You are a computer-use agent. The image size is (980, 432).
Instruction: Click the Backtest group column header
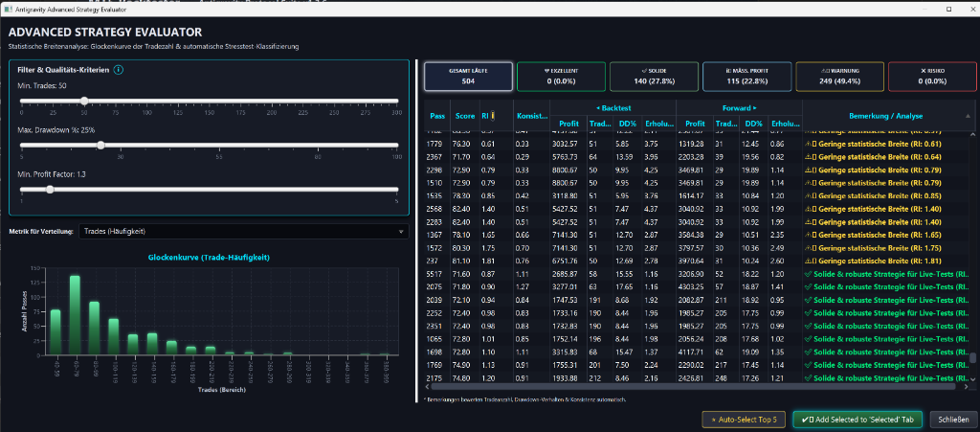[612, 107]
